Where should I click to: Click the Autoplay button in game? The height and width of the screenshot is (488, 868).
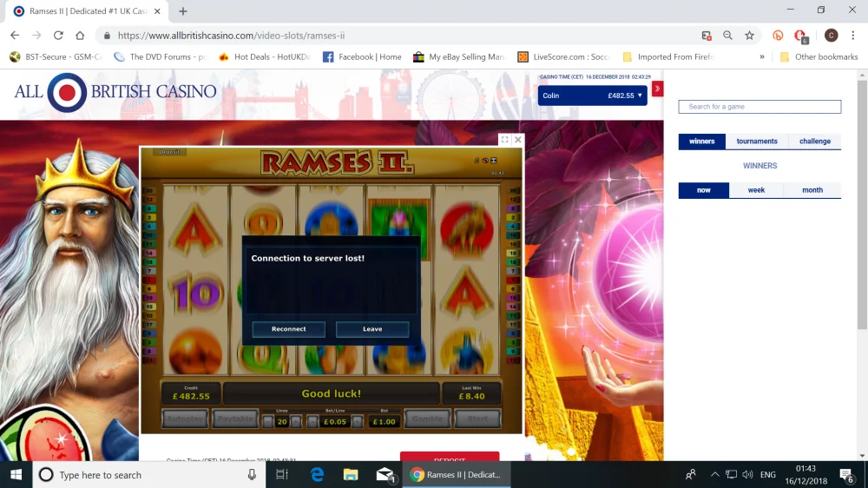pyautogui.click(x=185, y=419)
